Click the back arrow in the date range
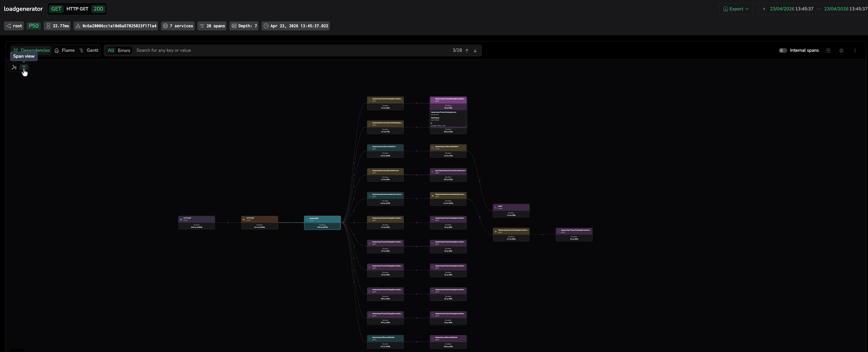 tap(764, 9)
